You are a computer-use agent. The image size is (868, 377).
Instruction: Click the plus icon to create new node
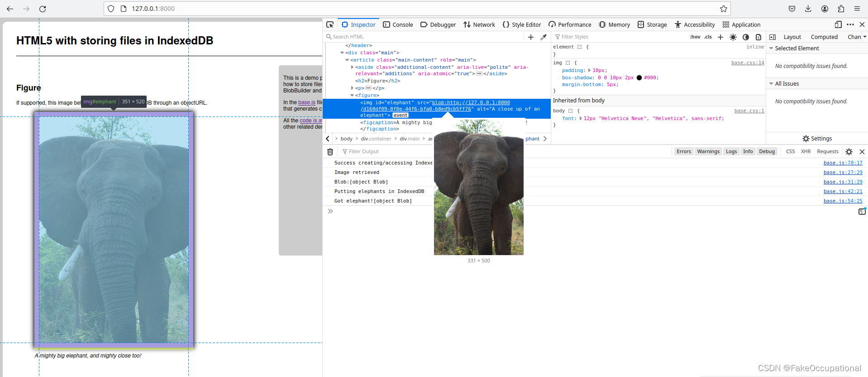531,37
